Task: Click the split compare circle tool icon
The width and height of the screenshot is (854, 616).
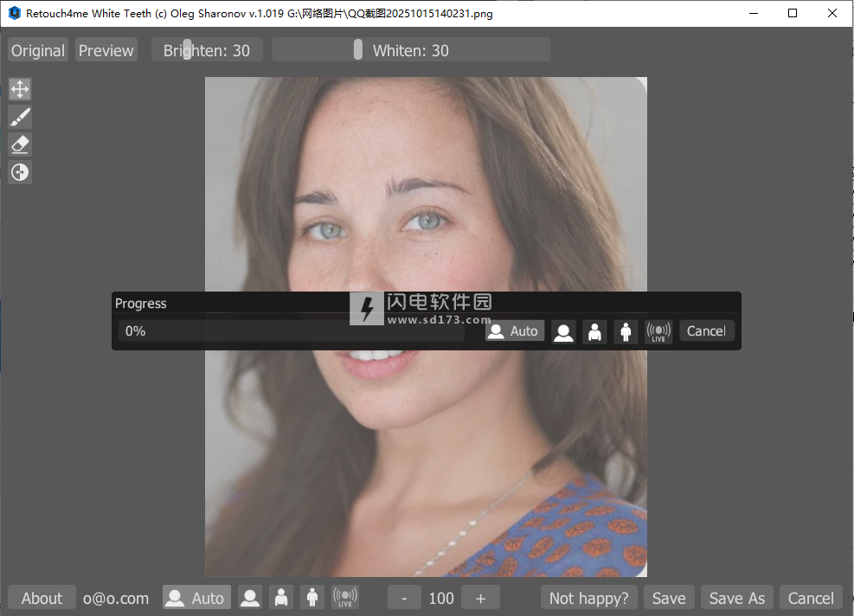Action: click(x=20, y=172)
